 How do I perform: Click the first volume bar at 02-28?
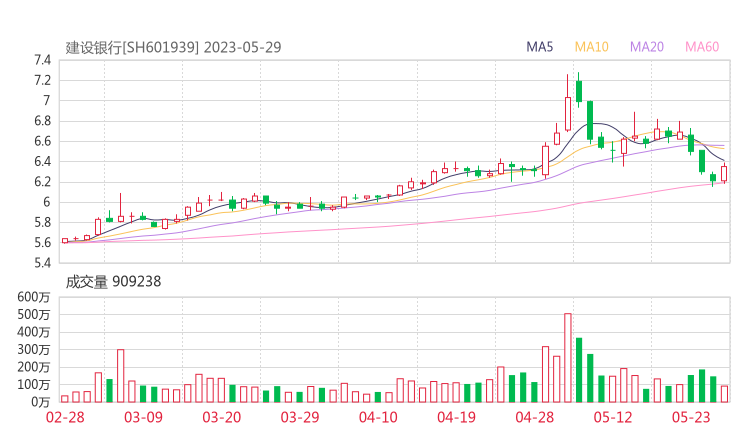tap(65, 399)
